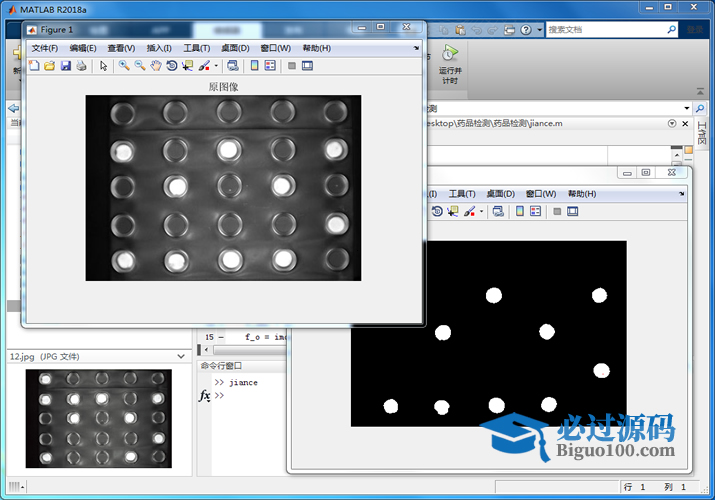Click New Figure icon in Figure 1 toolbar
This screenshot has width=715, height=500.
pyautogui.click(x=34, y=66)
